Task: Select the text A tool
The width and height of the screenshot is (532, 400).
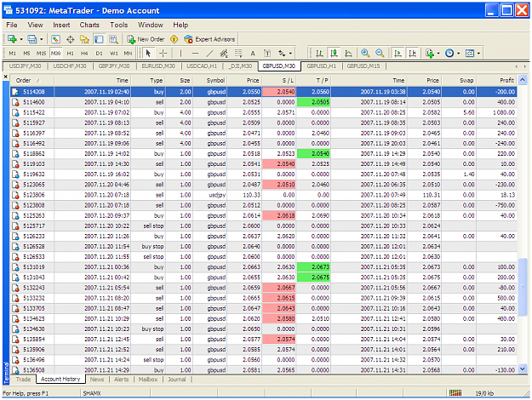Action: (x=253, y=54)
